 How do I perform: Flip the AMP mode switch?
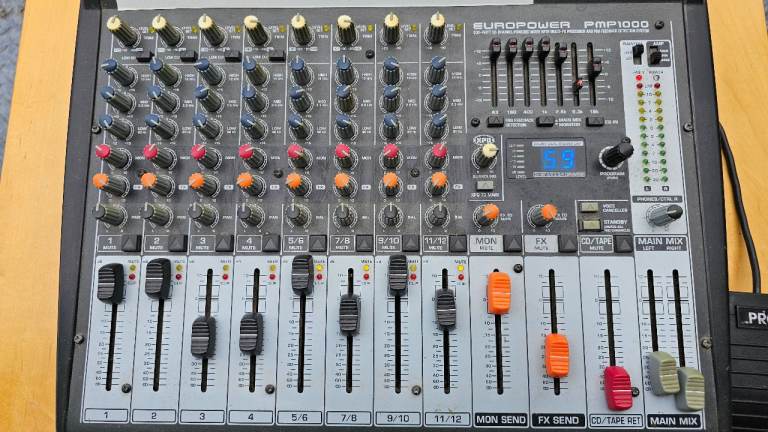point(655,55)
